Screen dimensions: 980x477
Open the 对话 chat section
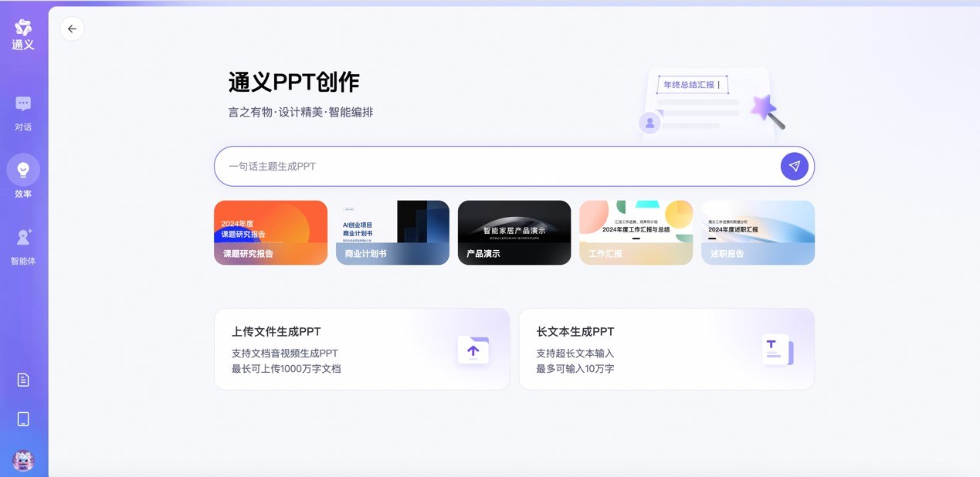(23, 113)
